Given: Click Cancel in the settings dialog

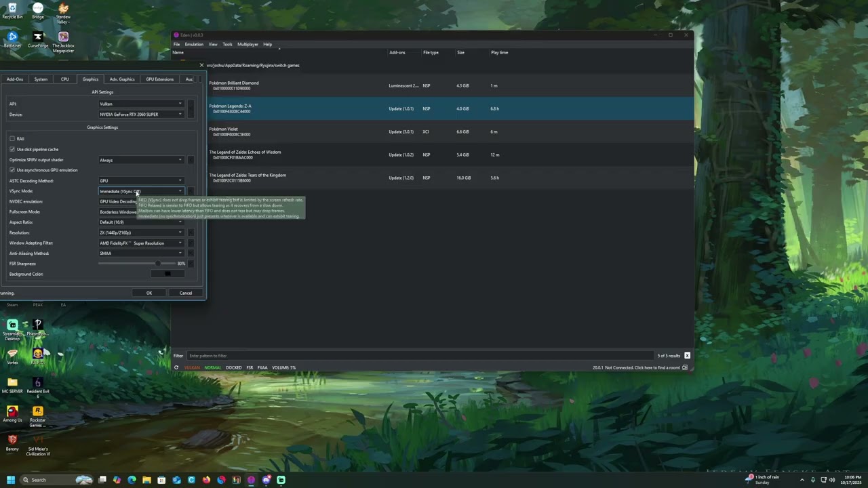Looking at the screenshot, I should (186, 293).
